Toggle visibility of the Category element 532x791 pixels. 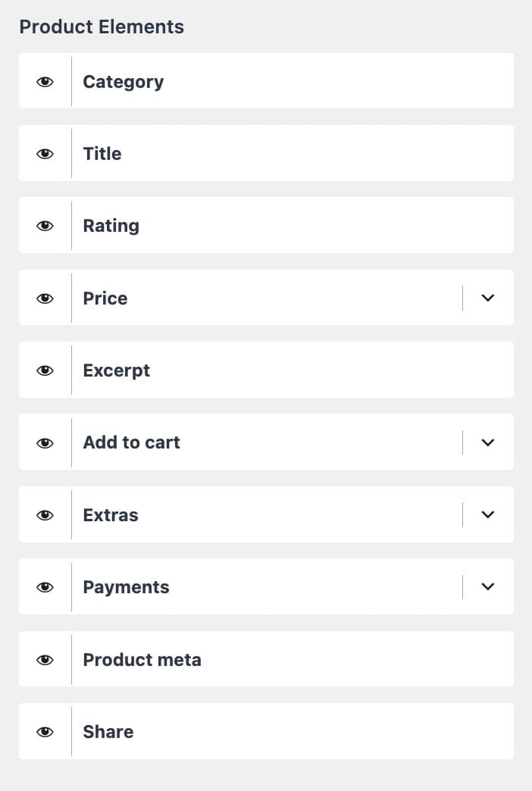coord(45,81)
